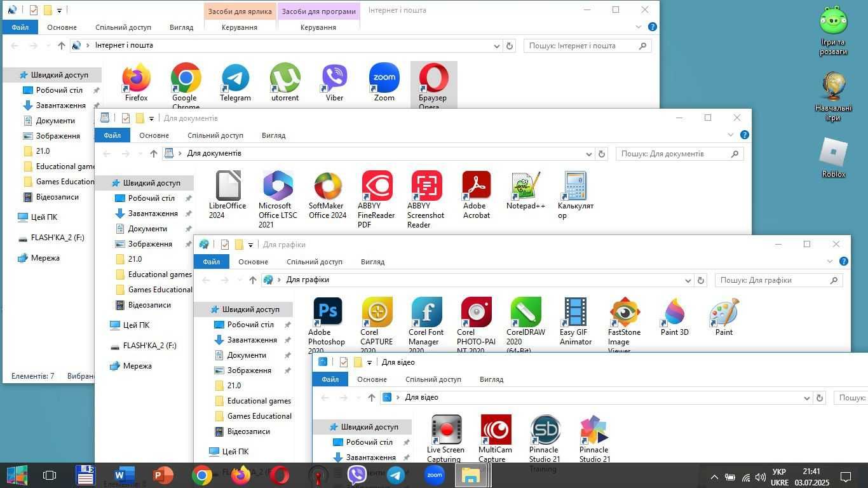
Task: Expand the ribbon in Для документів window
Action: (x=731, y=135)
